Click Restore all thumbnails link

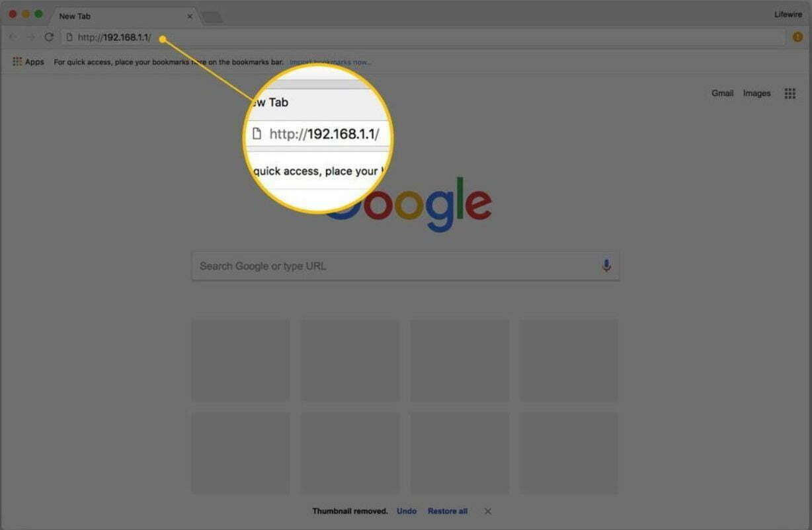pyautogui.click(x=448, y=511)
